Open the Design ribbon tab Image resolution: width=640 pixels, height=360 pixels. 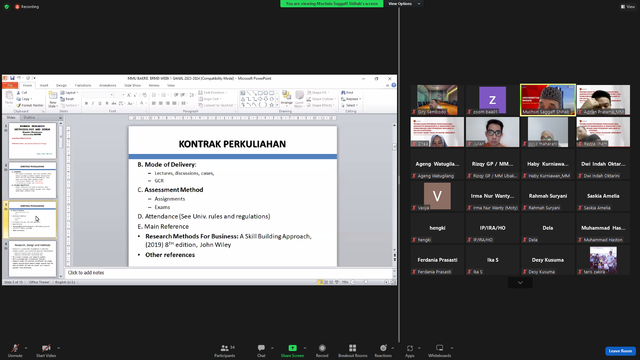[61, 85]
